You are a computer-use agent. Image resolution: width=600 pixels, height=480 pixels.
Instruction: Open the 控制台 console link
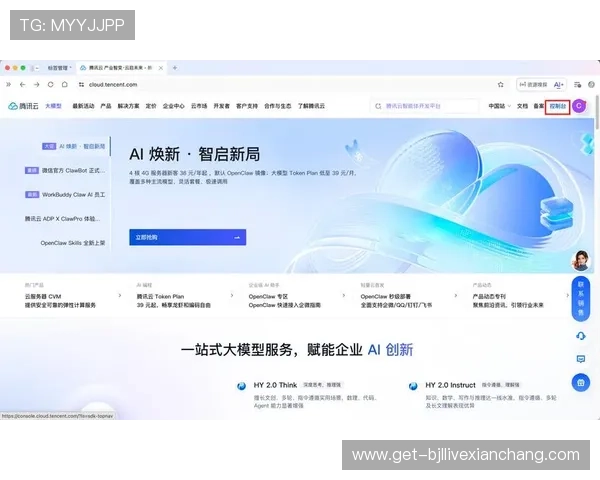point(558,106)
